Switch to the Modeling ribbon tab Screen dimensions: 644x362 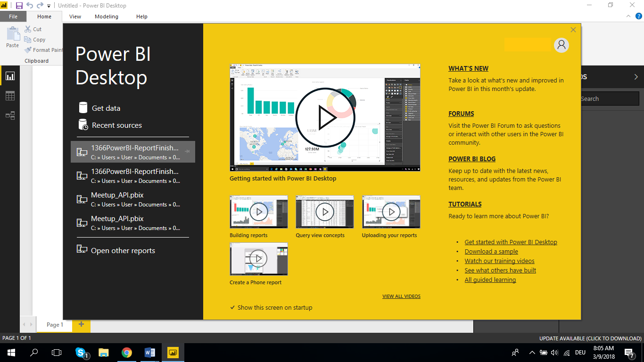click(106, 16)
